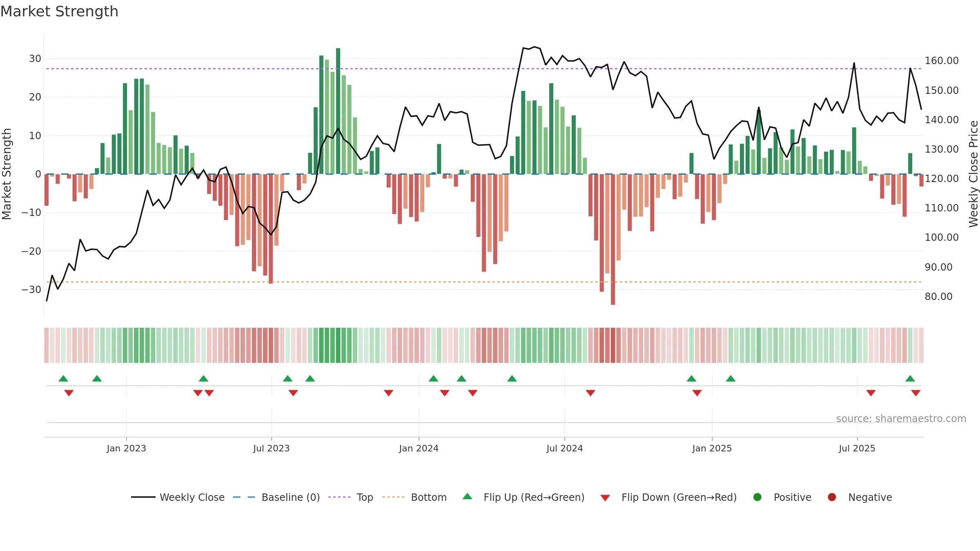Click the Jul 2023 axis label
980x551 pixels.
(x=271, y=448)
